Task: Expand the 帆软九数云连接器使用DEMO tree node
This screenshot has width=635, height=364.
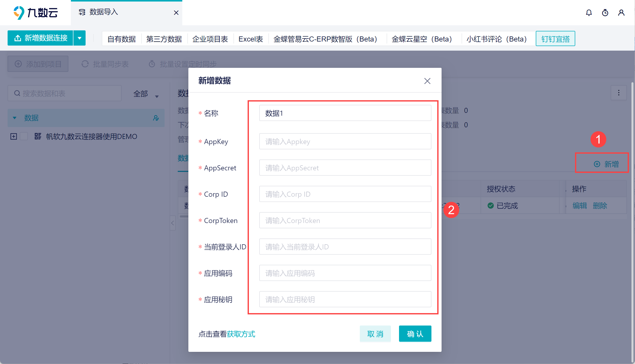Action: coord(14,136)
